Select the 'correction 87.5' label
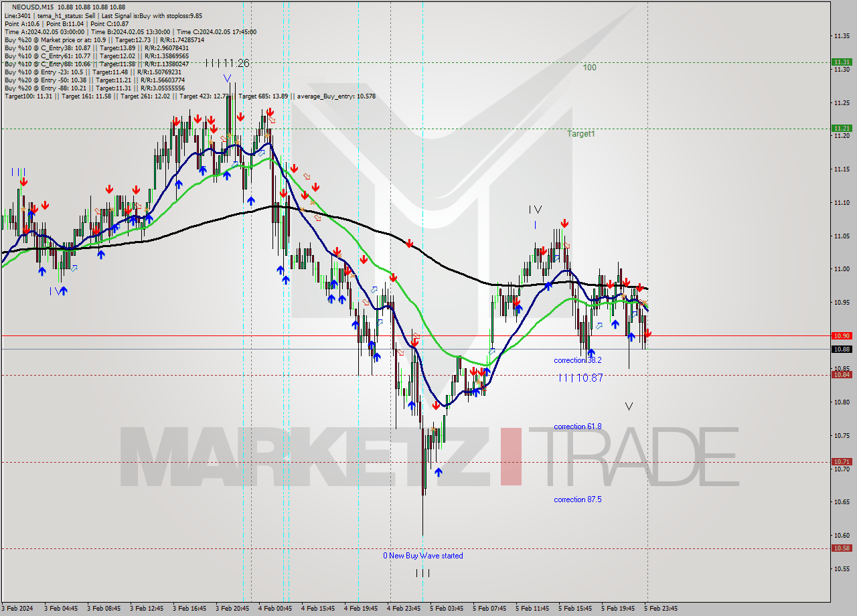This screenshot has height=616, width=857. click(577, 499)
